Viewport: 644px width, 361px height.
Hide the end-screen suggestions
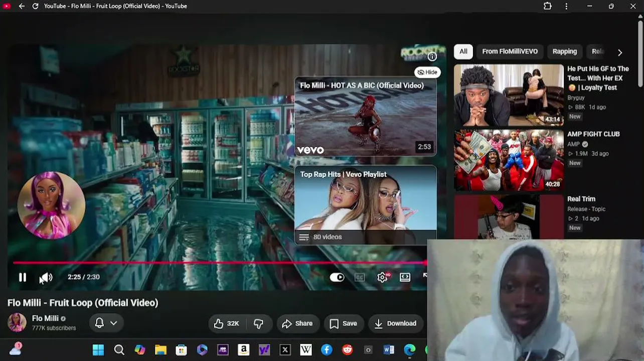pyautogui.click(x=427, y=72)
